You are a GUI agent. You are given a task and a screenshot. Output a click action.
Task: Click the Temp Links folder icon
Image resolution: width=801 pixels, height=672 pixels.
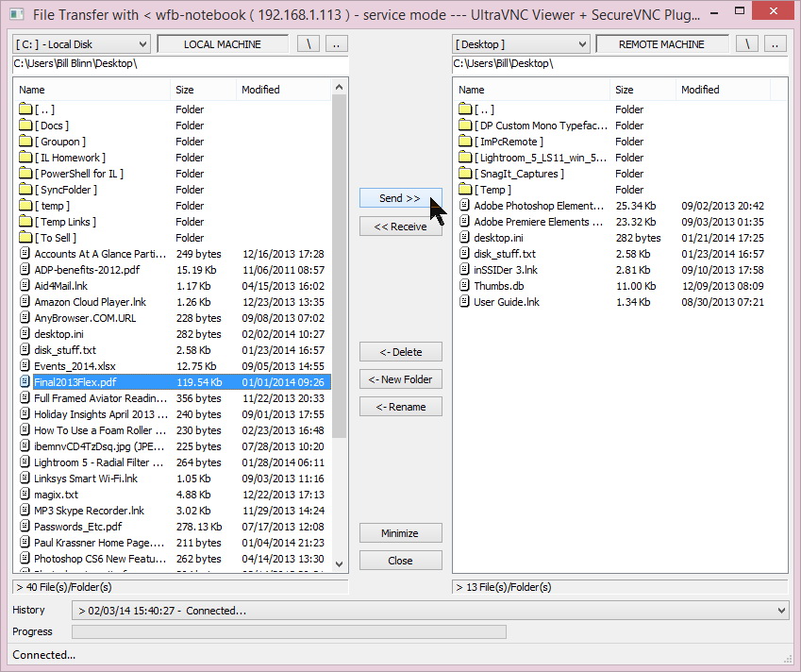[x=25, y=221]
